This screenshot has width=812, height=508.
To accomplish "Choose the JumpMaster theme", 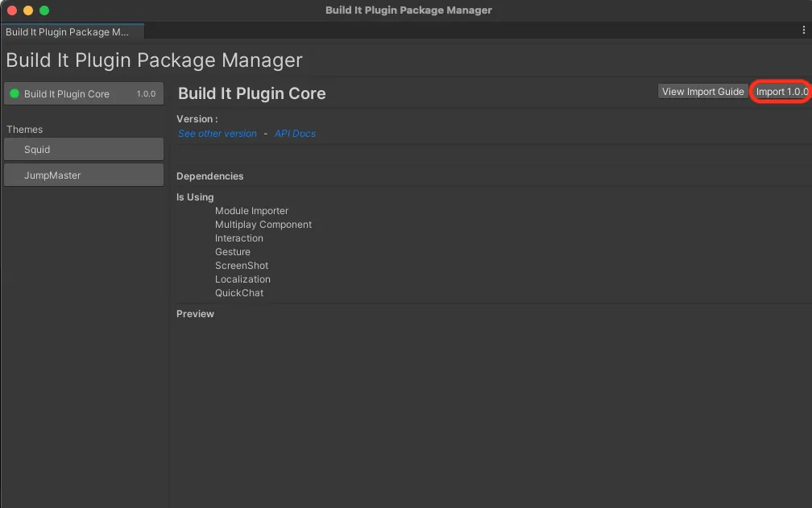I will pyautogui.click(x=84, y=175).
